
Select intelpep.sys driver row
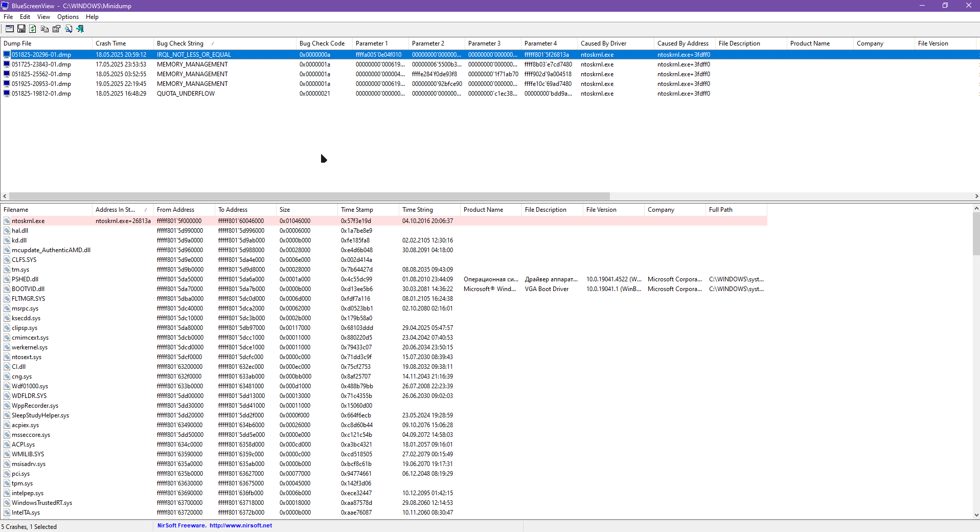(x=28, y=493)
